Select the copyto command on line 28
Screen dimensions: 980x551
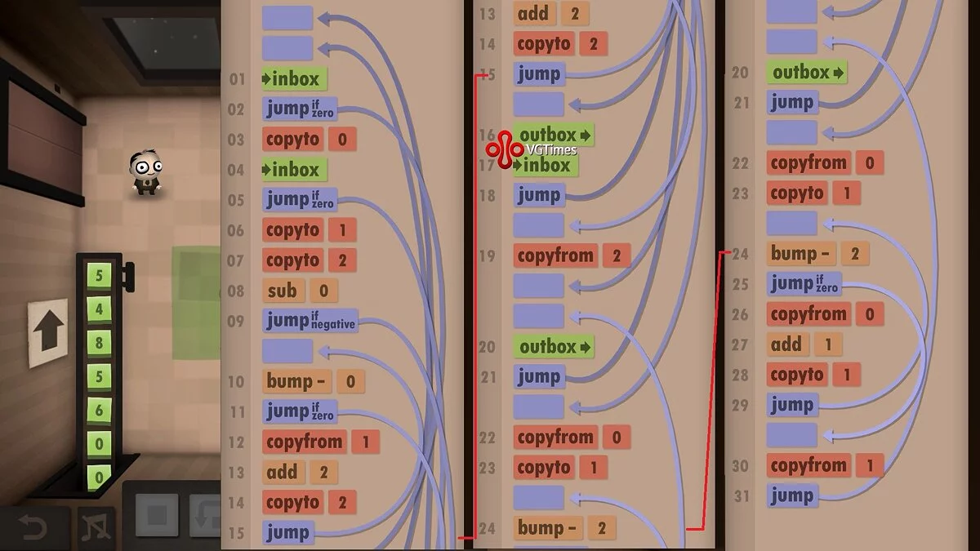(797, 375)
